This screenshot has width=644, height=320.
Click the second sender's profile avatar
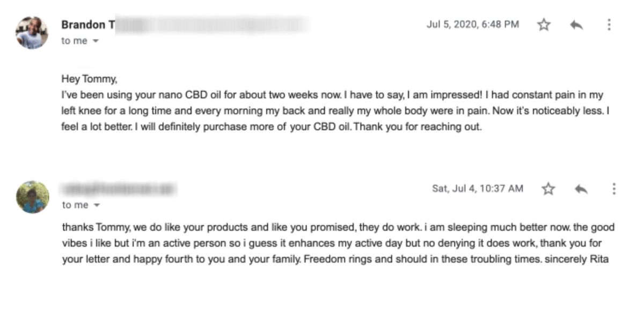33,197
